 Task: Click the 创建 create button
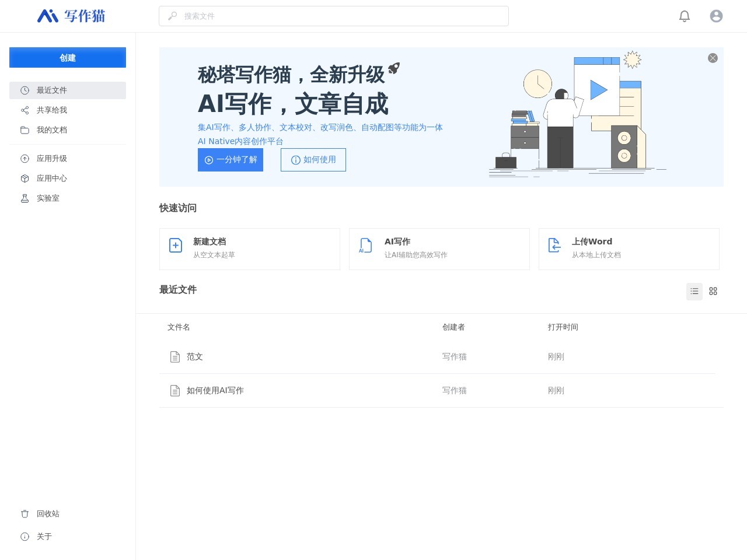[x=67, y=57]
